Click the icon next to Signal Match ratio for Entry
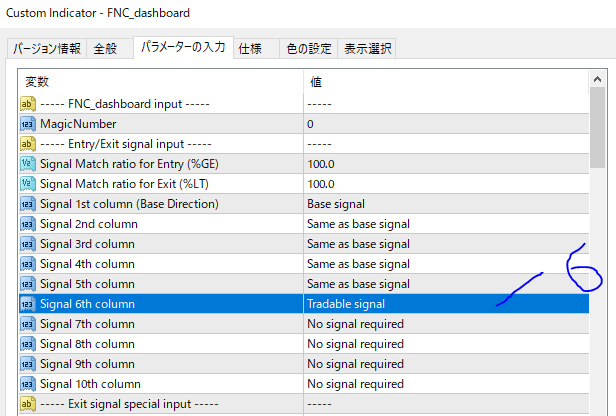The width and height of the screenshot is (616, 416). 28,164
